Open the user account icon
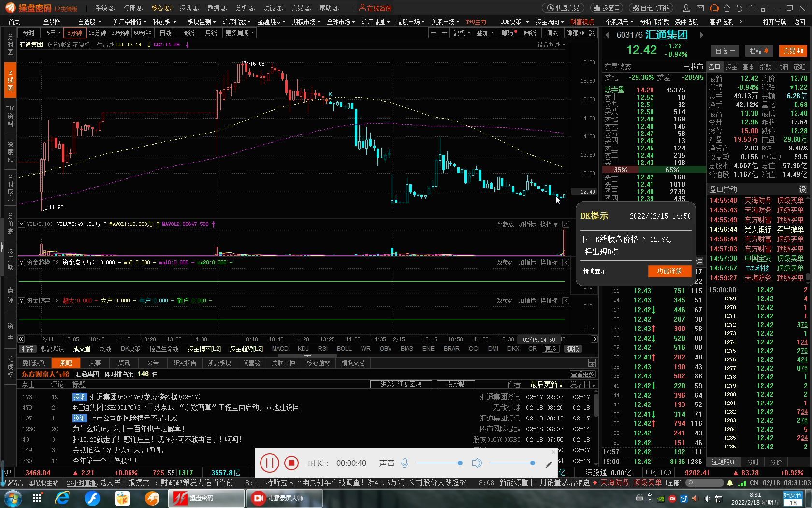This screenshot has height=508, width=812. pos(686,8)
